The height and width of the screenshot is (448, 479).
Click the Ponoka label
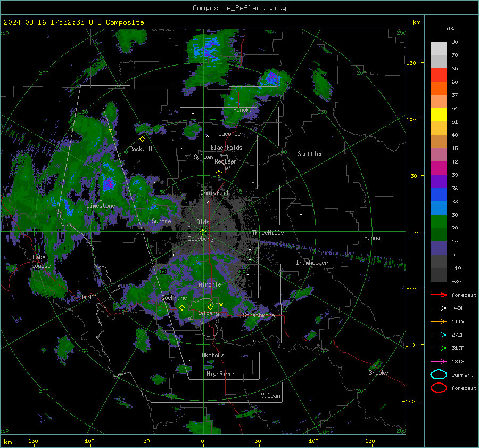pos(243,110)
